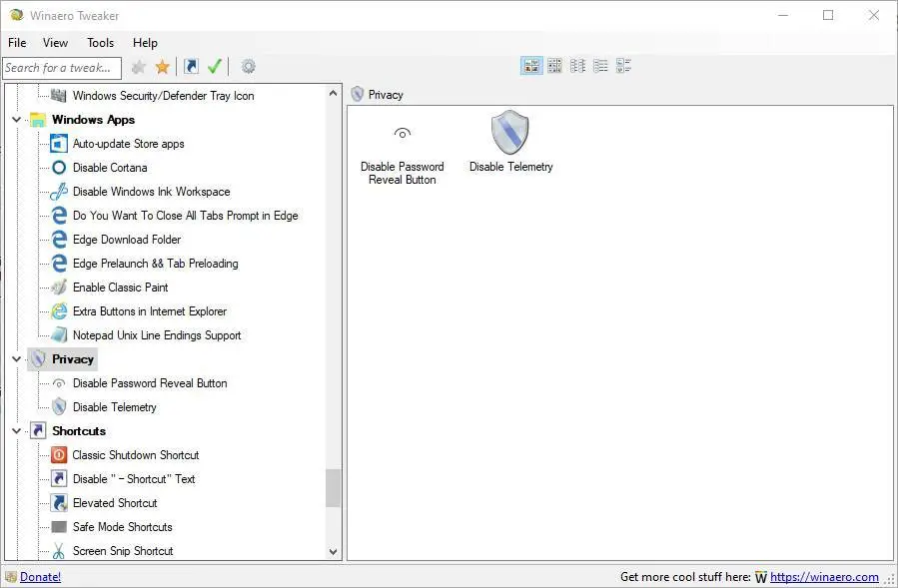Open the Disable Telemetry shield tile
The height and width of the screenshot is (588, 898).
510,142
